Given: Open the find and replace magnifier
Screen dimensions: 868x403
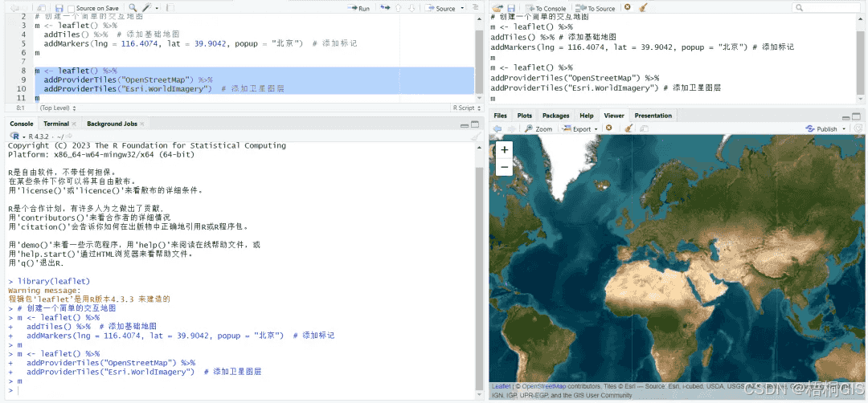Looking at the screenshot, I should 133,8.
